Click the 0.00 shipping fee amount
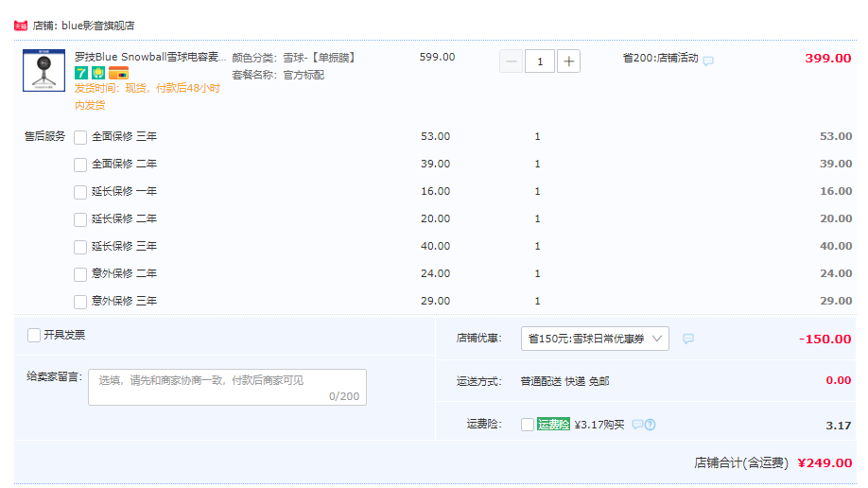868x488 pixels. click(x=838, y=380)
